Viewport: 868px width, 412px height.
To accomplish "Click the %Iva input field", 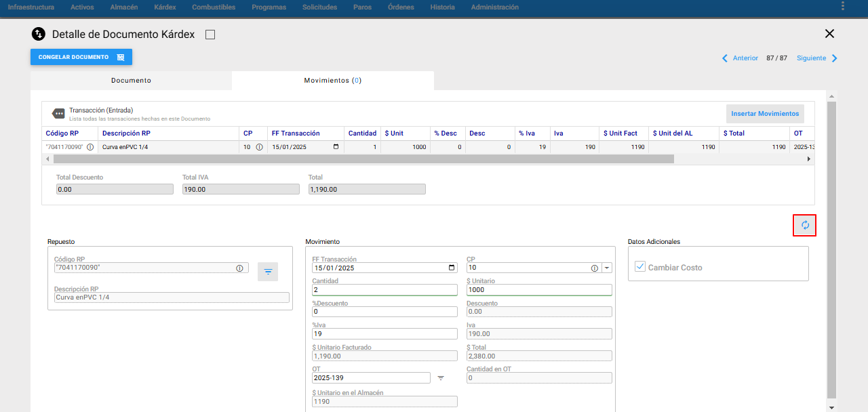I will point(384,333).
